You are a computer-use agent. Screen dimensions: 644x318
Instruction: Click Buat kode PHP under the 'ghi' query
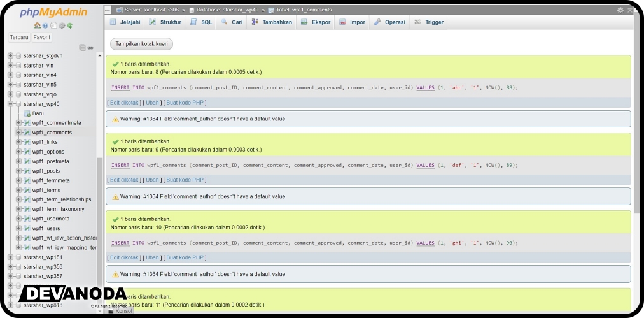[185, 257]
